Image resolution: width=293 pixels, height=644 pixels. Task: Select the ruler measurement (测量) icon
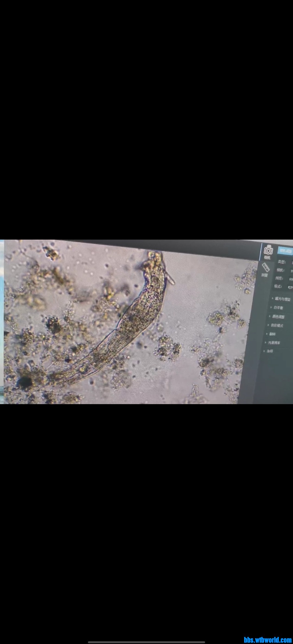pyautogui.click(x=266, y=268)
